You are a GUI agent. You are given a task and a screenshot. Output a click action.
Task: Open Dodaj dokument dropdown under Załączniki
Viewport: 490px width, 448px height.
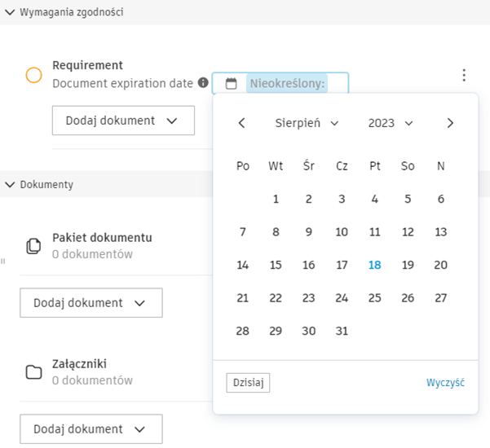pos(90,429)
